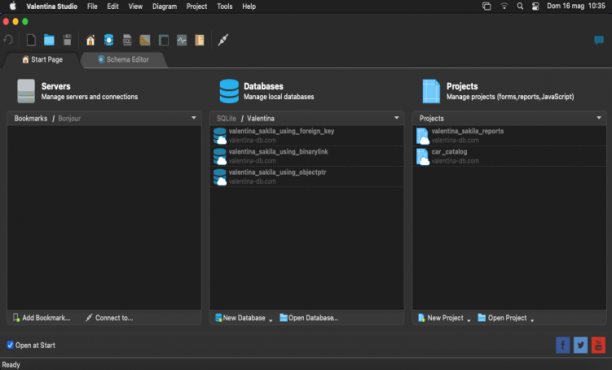
Task: Click the New Database button
Action: click(x=240, y=318)
